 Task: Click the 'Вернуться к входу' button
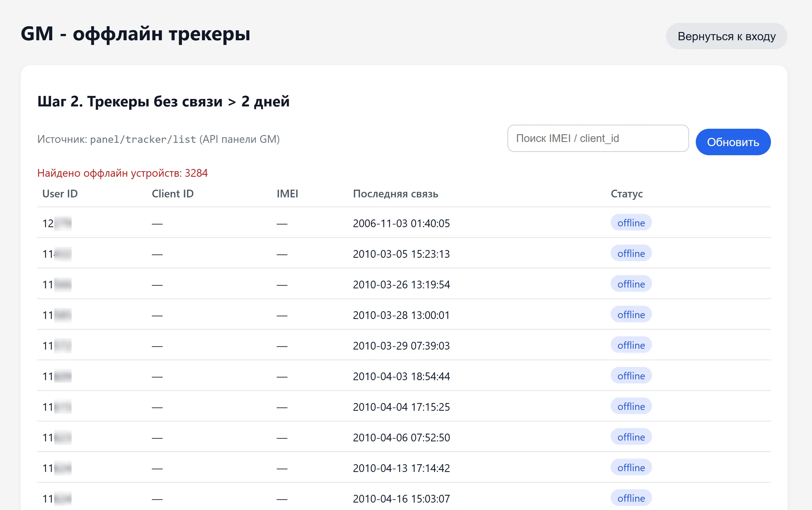point(726,36)
